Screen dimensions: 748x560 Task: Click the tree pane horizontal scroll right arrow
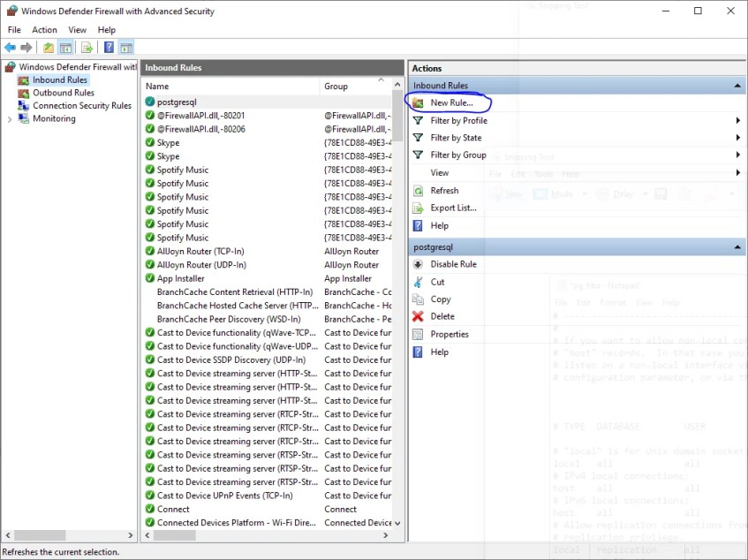click(x=131, y=535)
